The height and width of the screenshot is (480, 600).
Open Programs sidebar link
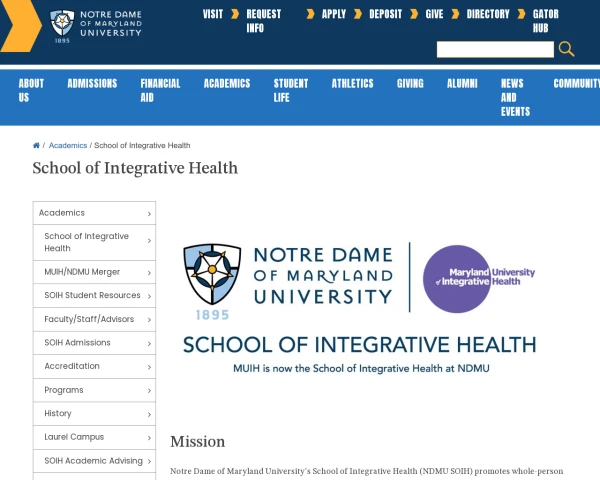pos(94,390)
